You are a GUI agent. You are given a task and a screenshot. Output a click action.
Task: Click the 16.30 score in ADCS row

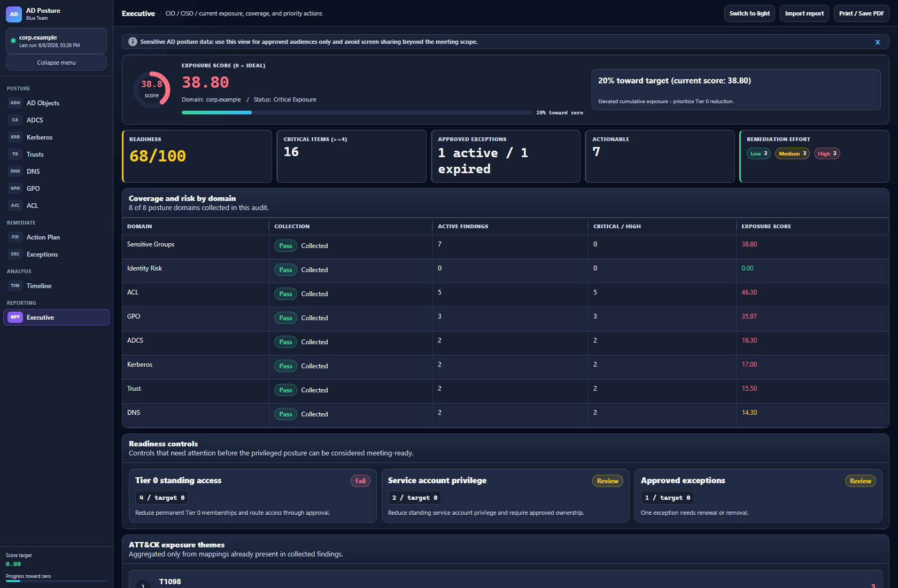click(x=749, y=341)
